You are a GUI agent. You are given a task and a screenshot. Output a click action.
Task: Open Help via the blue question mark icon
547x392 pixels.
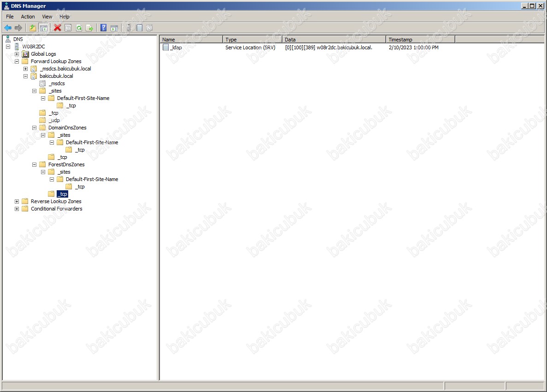tap(104, 28)
